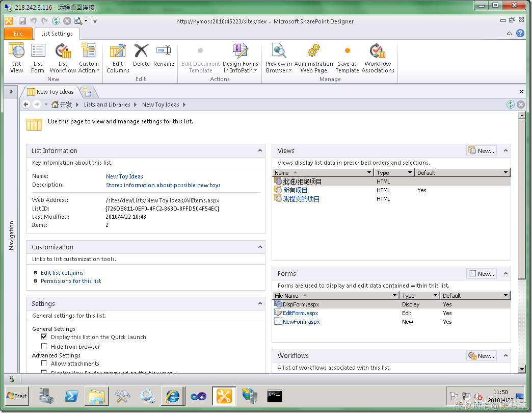
Task: Click the green refresh icon at breadcrumb right
Action: [510, 105]
